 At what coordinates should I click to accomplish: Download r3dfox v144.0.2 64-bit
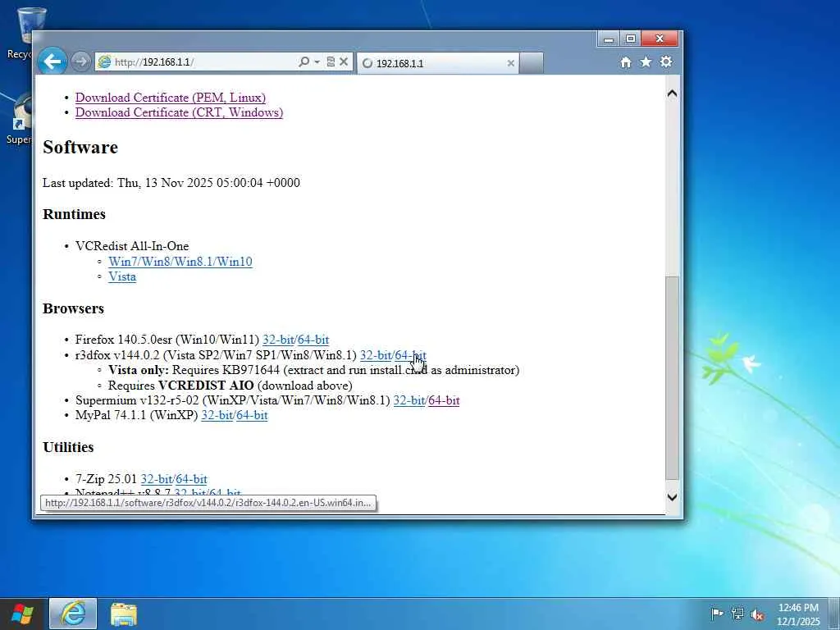(x=411, y=355)
